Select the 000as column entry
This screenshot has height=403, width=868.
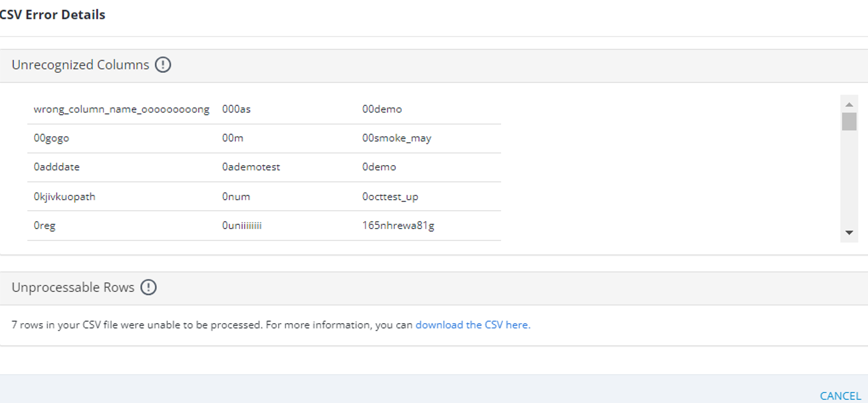pyautogui.click(x=237, y=109)
